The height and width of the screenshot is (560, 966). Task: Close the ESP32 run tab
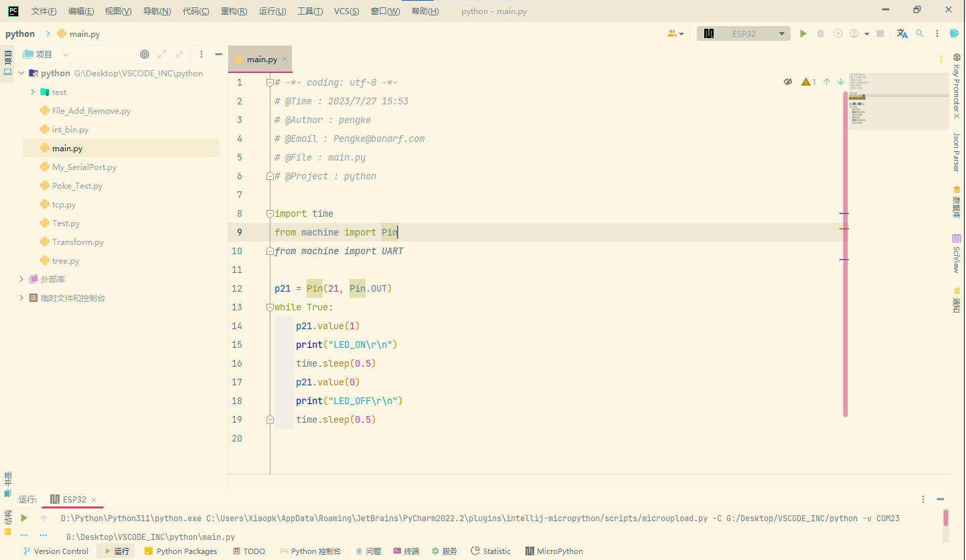click(x=94, y=500)
